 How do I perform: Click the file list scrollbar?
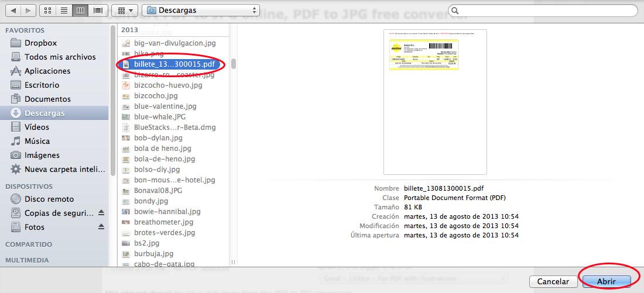[233, 64]
